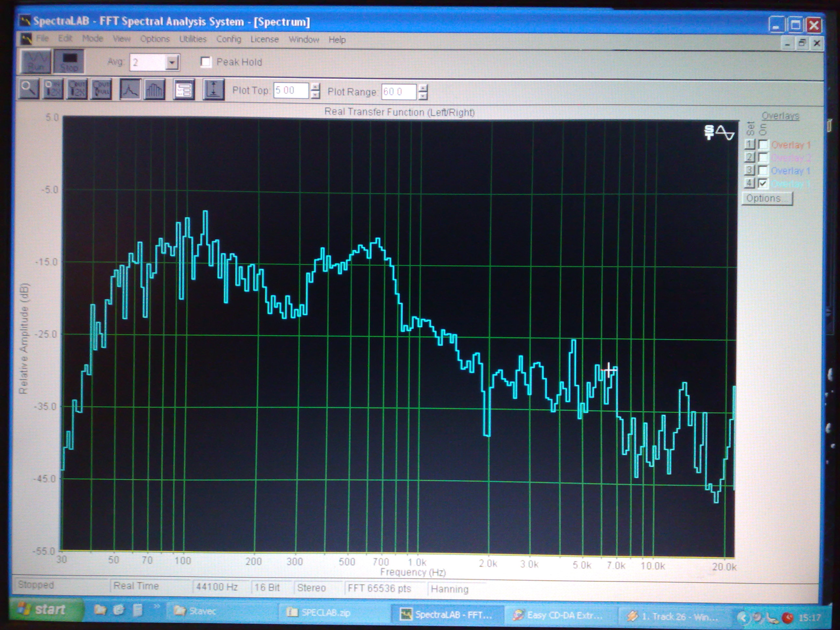Screen dimensions: 840x630
Task: Click the Zoom Out 2X icon
Action: (77, 90)
